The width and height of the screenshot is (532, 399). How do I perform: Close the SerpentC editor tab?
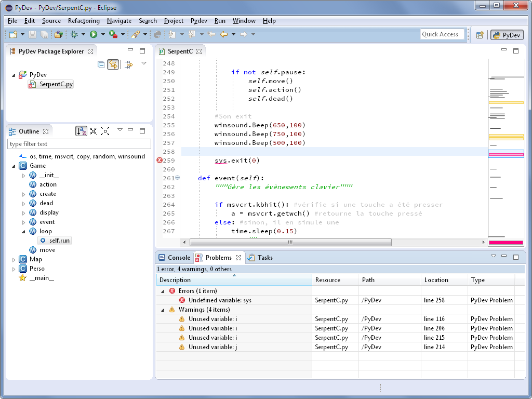point(199,51)
